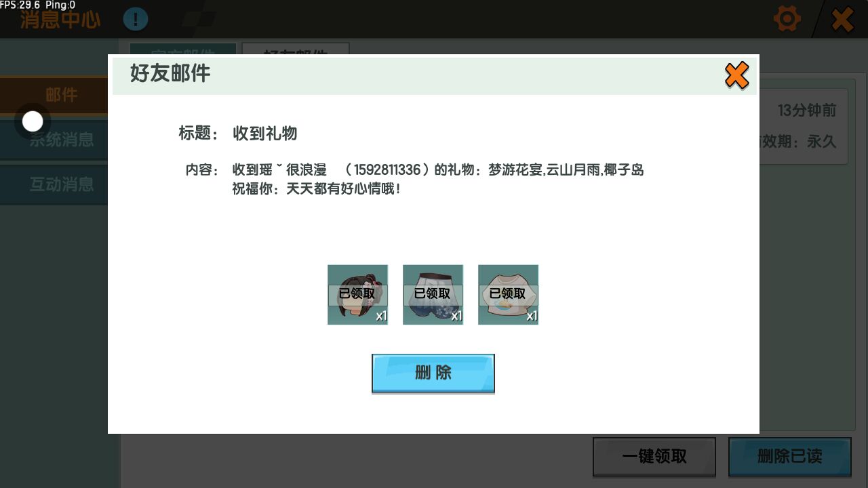The width and height of the screenshot is (868, 488).
Task: Open settings with the gear icon
Action: point(787,19)
